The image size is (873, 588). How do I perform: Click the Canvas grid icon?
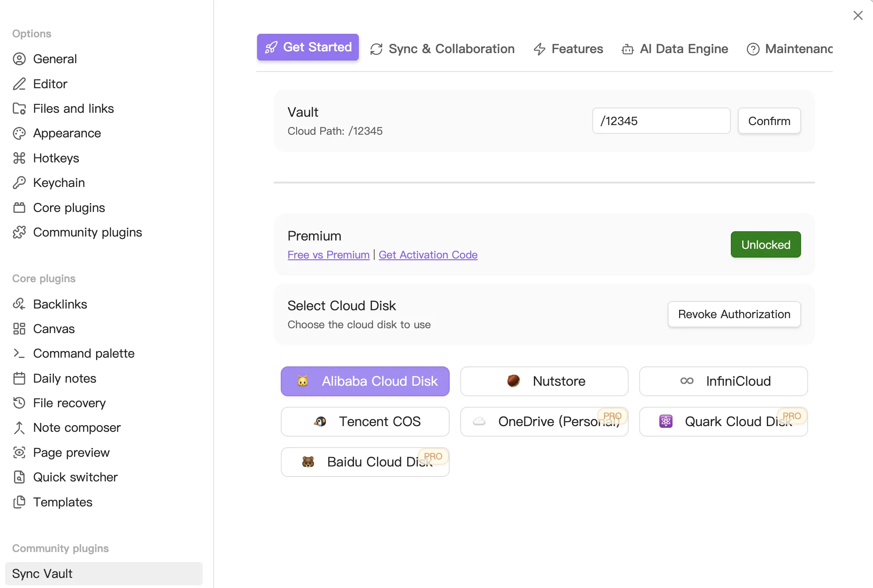click(19, 329)
